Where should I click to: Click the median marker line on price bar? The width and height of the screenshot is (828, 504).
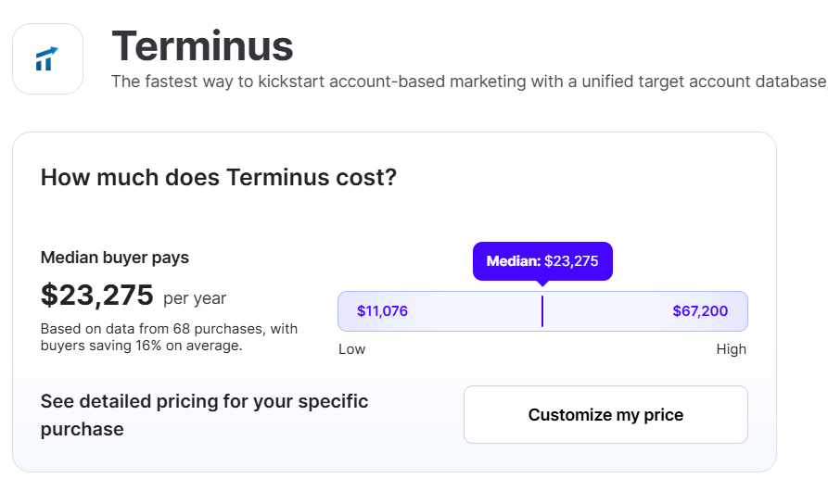542,311
